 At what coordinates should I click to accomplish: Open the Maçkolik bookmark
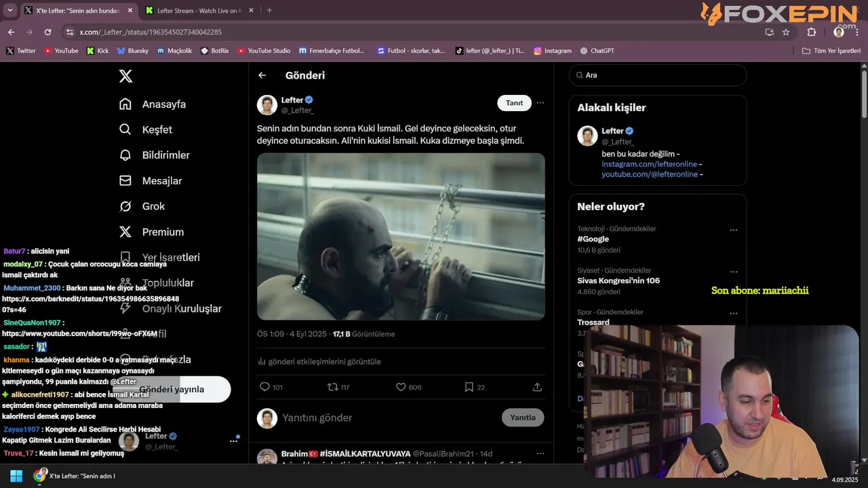(174, 51)
